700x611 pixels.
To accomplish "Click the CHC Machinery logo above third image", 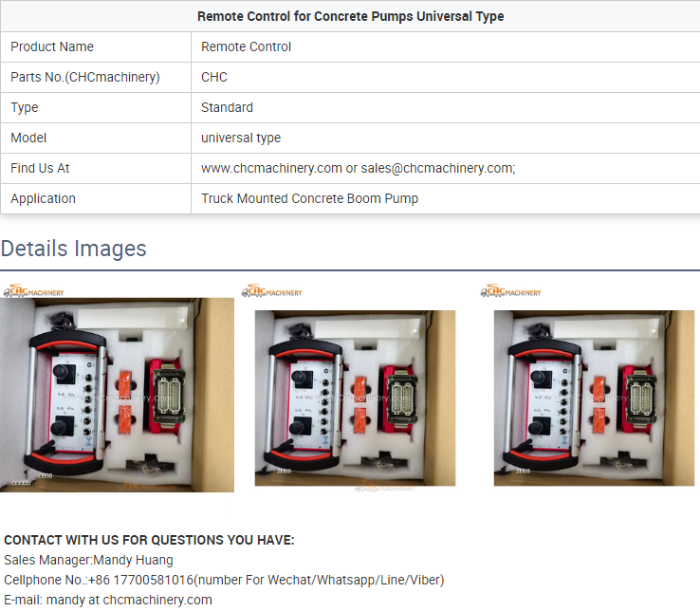I will (x=510, y=290).
